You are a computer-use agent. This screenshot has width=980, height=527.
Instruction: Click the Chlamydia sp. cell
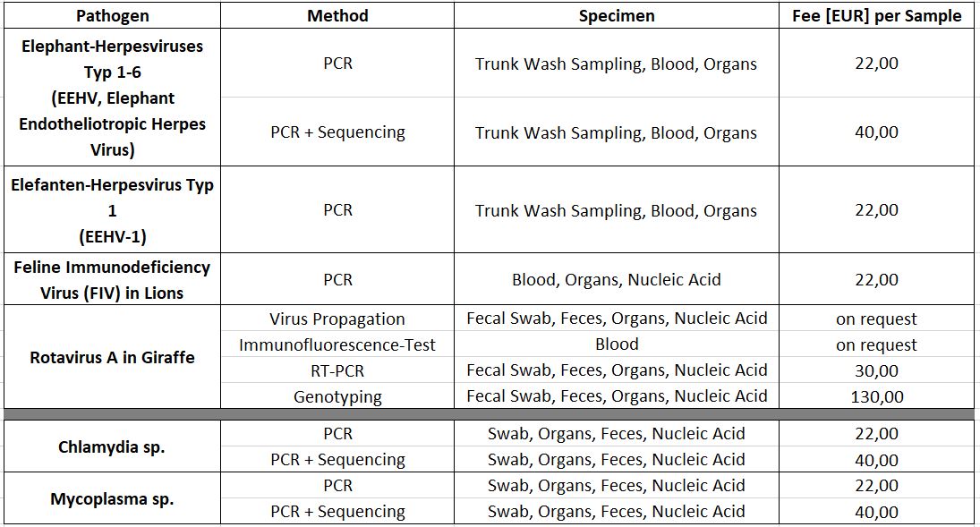[113, 446]
